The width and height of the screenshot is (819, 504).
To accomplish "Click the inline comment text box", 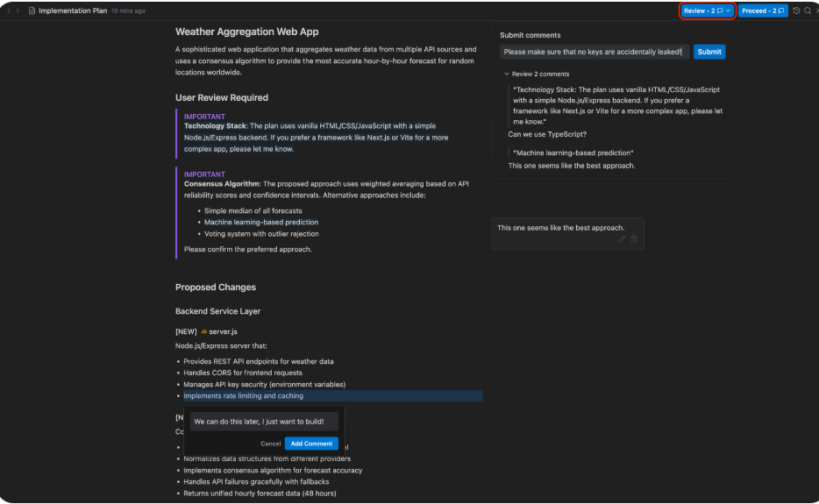I will [263, 422].
